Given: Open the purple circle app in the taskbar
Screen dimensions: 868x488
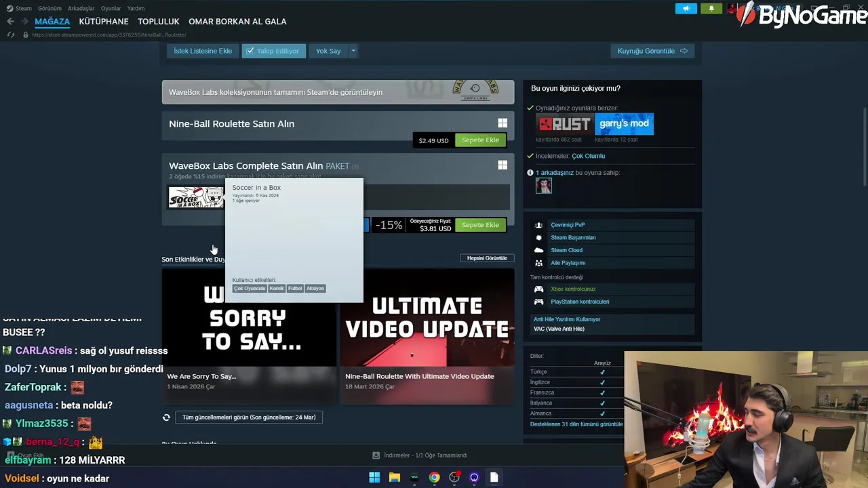Looking at the screenshot, I should tap(474, 478).
